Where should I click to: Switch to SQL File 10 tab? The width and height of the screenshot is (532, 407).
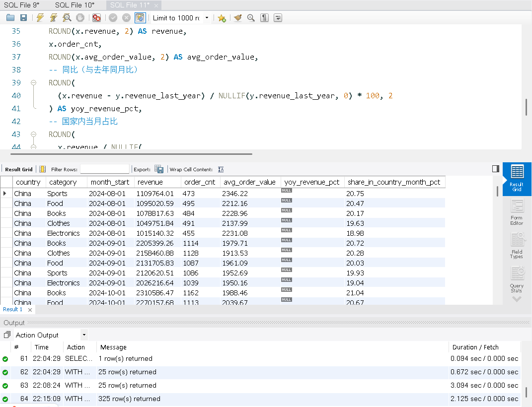(75, 5)
